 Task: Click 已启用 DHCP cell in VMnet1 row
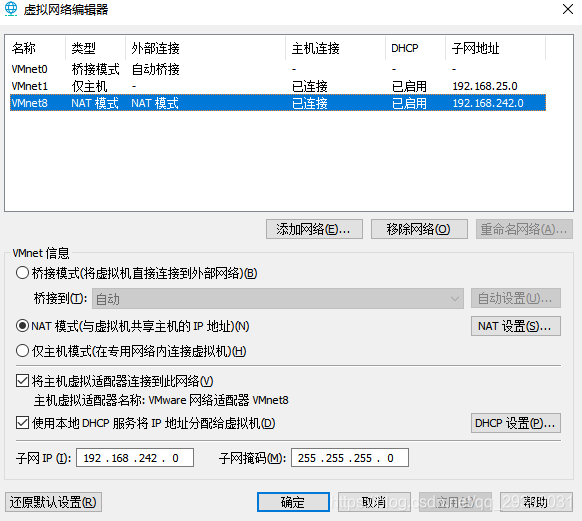click(409, 86)
